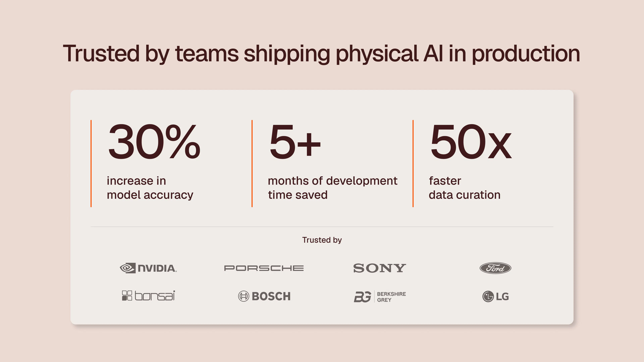Click the Porsche wordmark logo
644x362 pixels.
click(x=264, y=268)
